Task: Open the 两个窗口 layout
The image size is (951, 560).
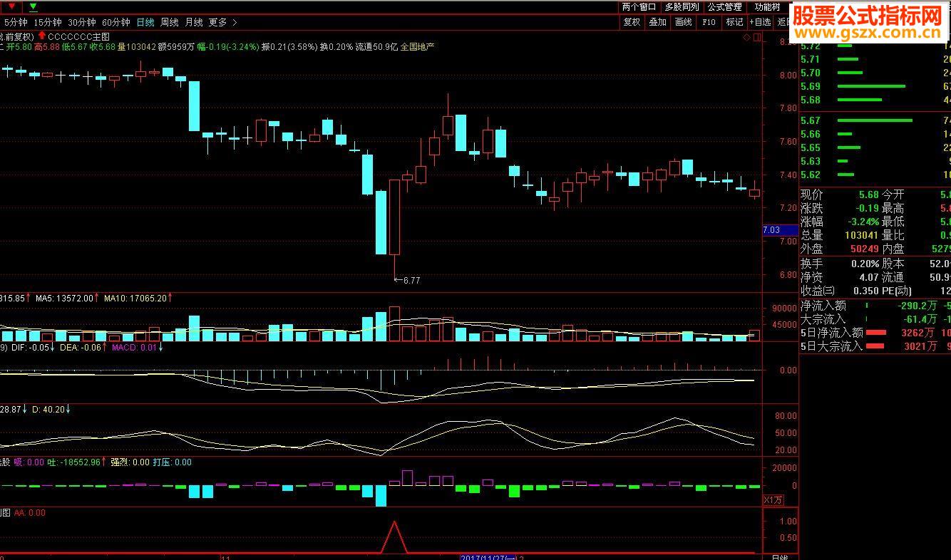Action: click(x=639, y=7)
